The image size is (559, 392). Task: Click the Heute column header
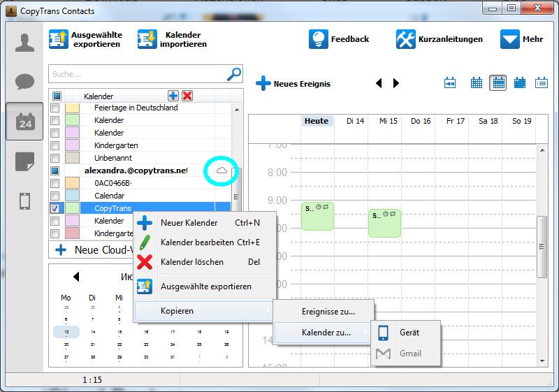pyautogui.click(x=317, y=121)
